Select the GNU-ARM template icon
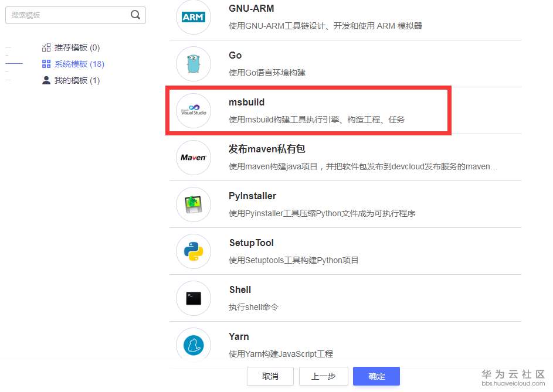The image size is (553, 392). [194, 18]
